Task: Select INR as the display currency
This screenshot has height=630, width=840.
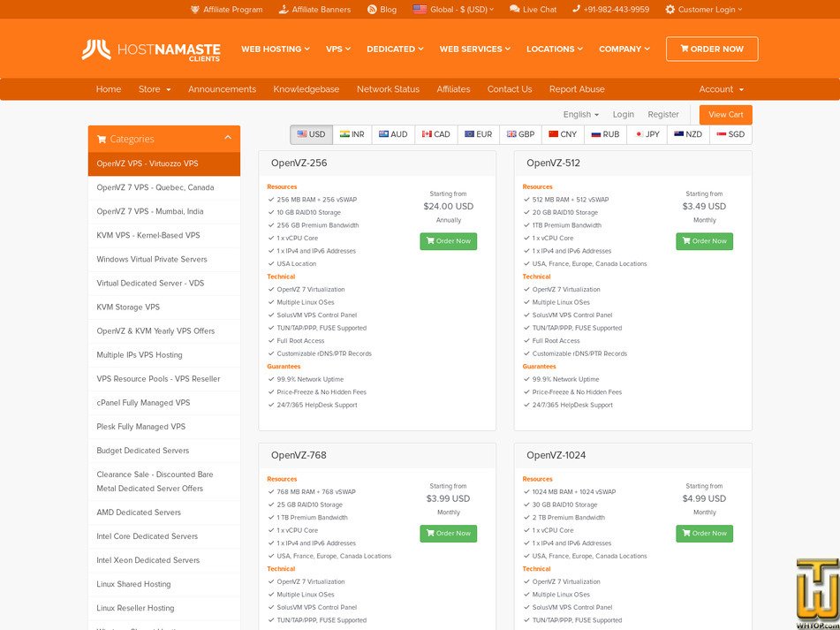Action: coord(352,134)
